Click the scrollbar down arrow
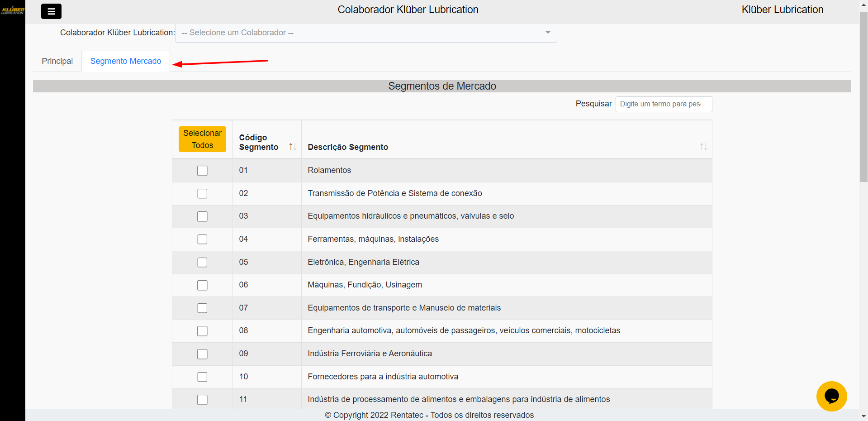Screen dimensions: 868x421 (x=863, y=416)
